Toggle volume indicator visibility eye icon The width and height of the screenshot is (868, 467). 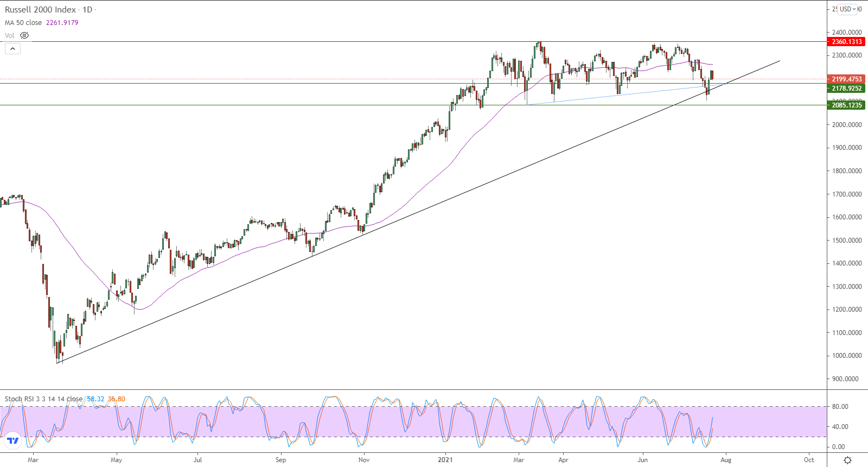point(24,35)
